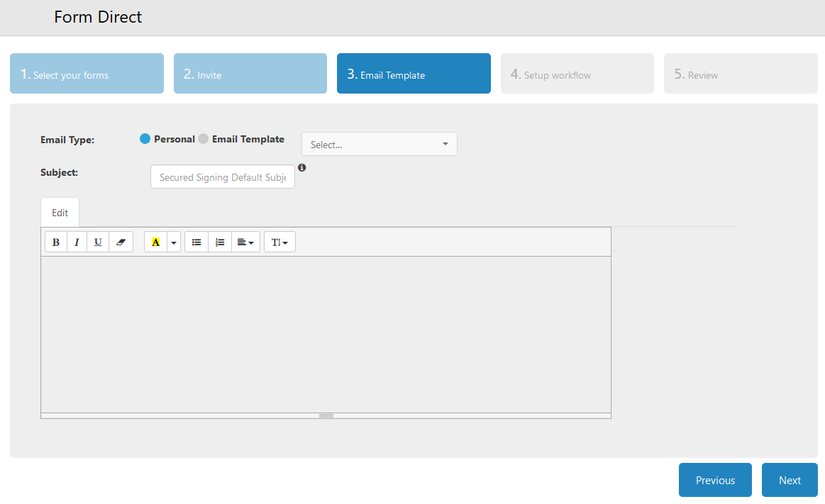This screenshot has width=825, height=504.
Task: Insert an unordered bullet list
Action: click(x=196, y=242)
